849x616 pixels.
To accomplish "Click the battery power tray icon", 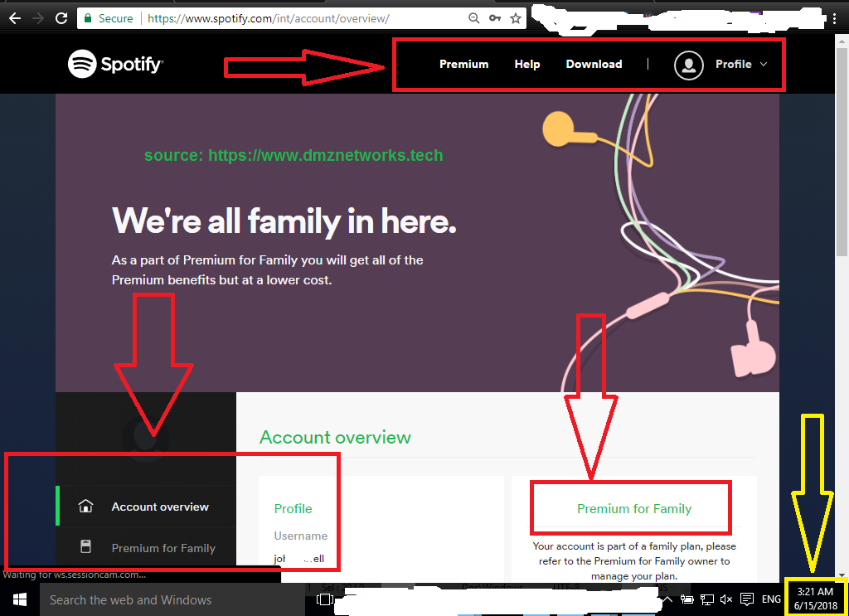I will click(x=687, y=599).
